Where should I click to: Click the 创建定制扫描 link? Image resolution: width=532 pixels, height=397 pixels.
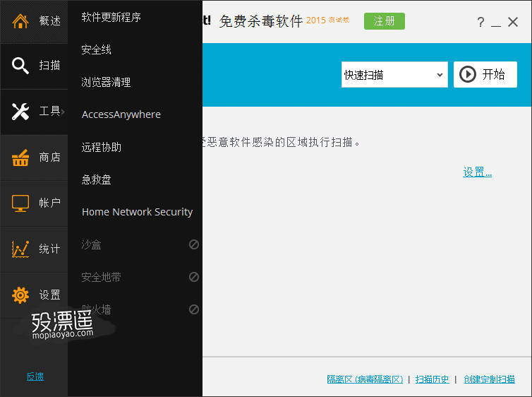click(489, 379)
